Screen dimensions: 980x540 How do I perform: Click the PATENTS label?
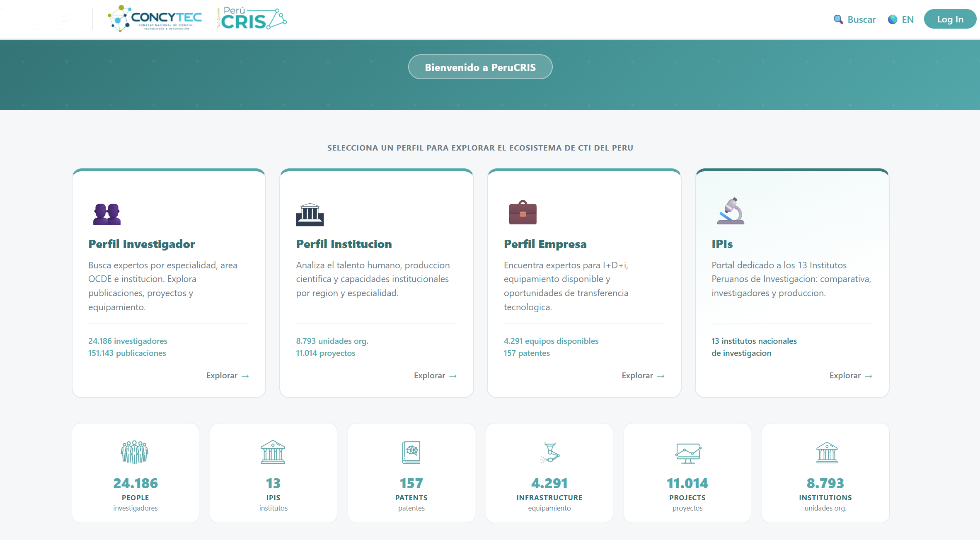(x=411, y=498)
